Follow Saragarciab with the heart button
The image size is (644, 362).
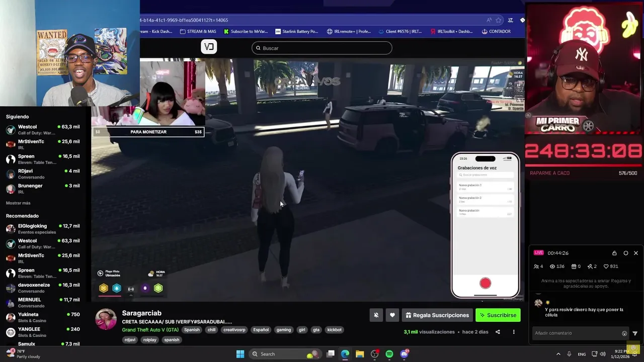pyautogui.click(x=392, y=315)
